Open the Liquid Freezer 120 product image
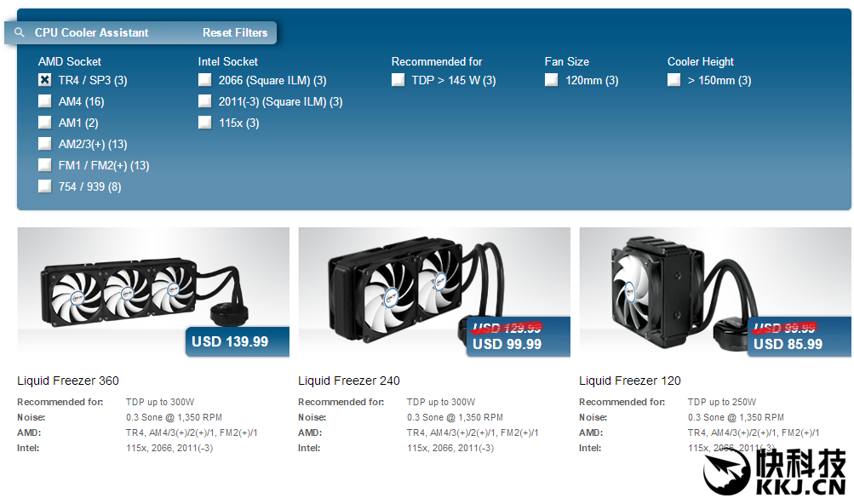 click(x=715, y=292)
